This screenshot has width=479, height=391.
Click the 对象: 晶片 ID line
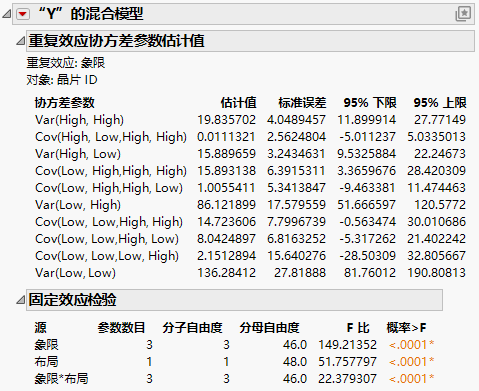62,80
